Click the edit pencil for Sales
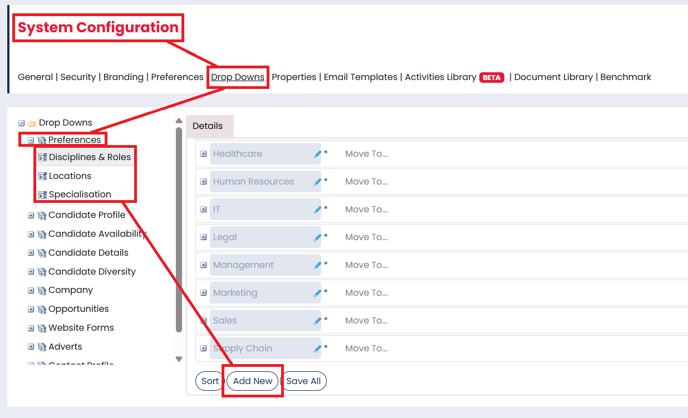 [317, 321]
